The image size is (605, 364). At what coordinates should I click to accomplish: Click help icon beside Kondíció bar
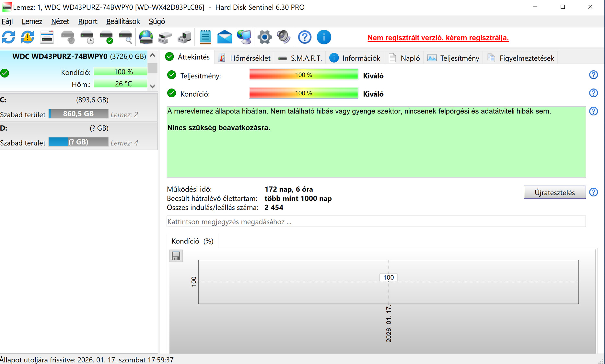coord(593,93)
